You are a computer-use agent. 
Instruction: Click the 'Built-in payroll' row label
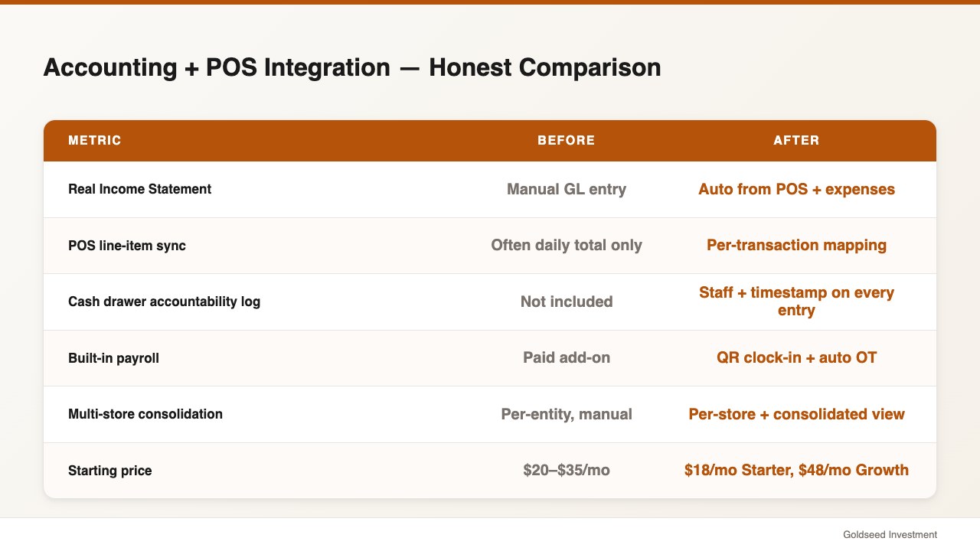[x=113, y=358]
